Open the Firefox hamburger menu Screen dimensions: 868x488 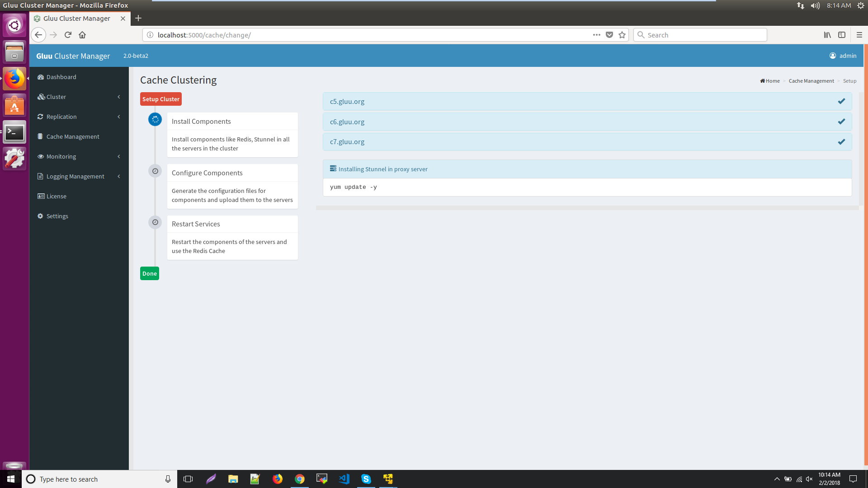click(859, 35)
